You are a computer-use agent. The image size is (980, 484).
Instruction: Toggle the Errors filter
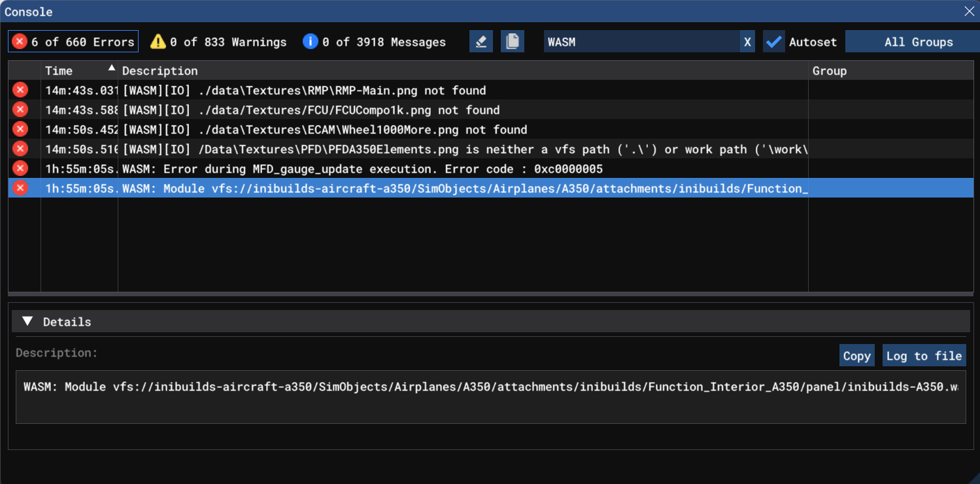pos(73,42)
